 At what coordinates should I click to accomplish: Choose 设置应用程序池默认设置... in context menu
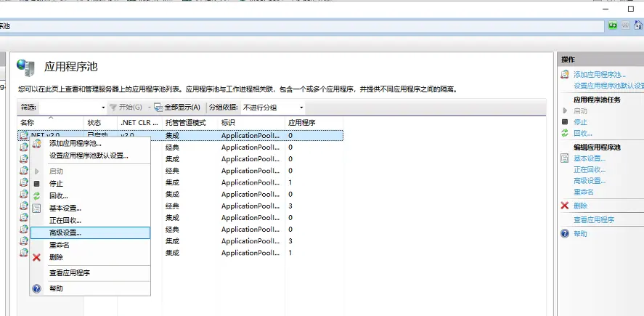click(89, 155)
